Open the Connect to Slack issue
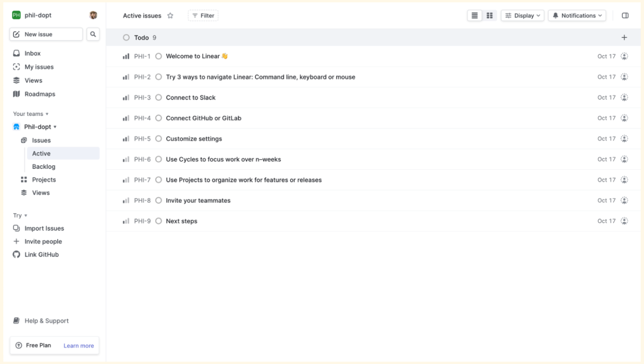The image size is (644, 364). (191, 98)
